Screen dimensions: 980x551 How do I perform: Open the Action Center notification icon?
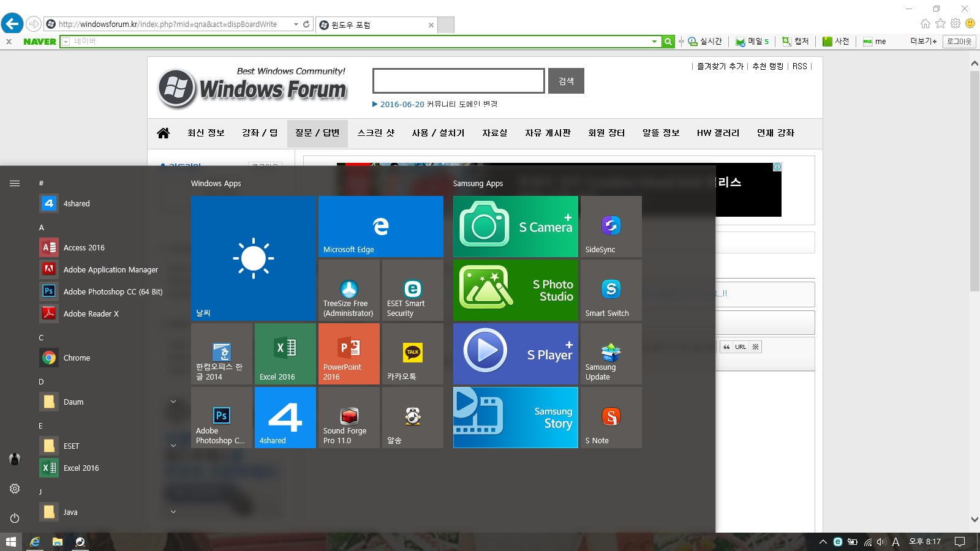click(x=960, y=542)
